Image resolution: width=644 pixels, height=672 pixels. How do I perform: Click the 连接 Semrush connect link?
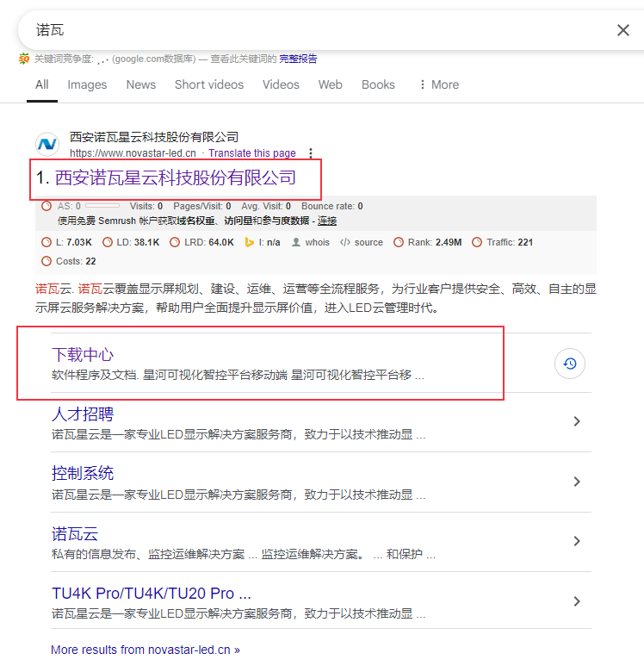tap(327, 221)
